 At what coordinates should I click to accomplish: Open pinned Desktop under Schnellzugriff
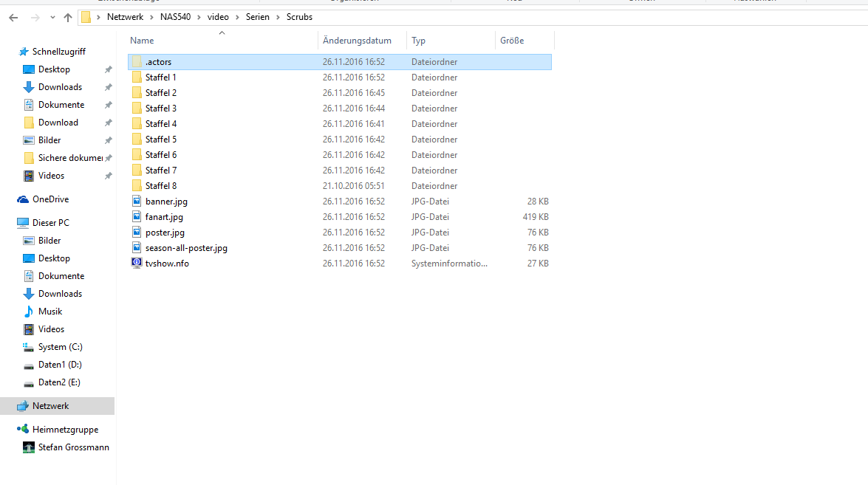54,69
